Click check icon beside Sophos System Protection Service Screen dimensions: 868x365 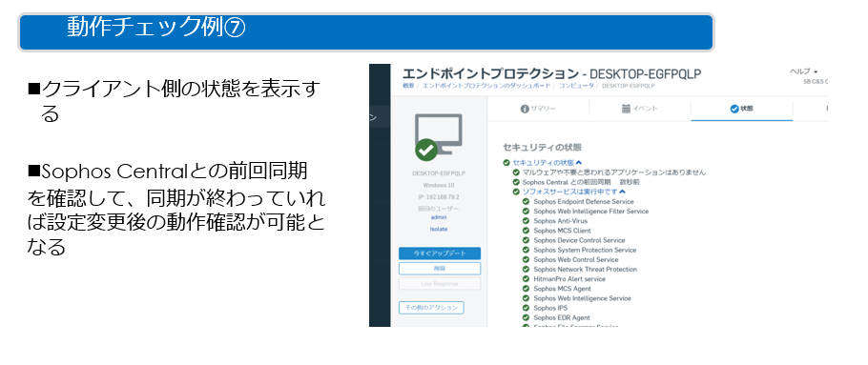(x=526, y=250)
